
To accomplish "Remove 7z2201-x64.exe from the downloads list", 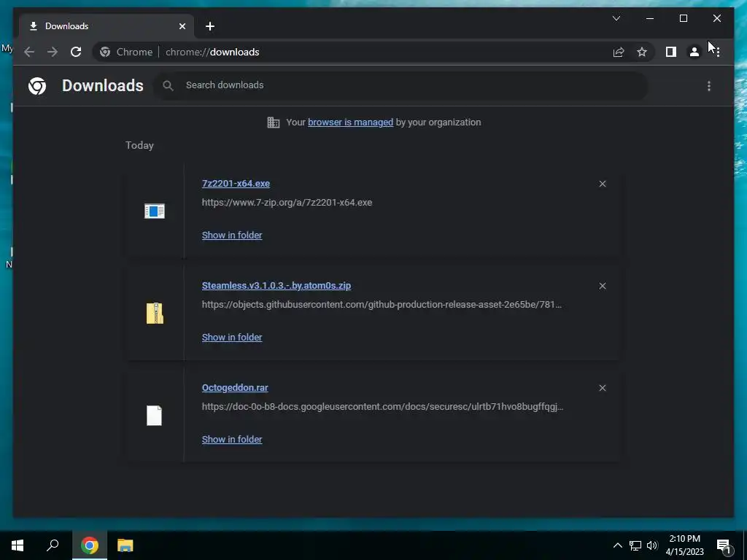I will (x=603, y=184).
